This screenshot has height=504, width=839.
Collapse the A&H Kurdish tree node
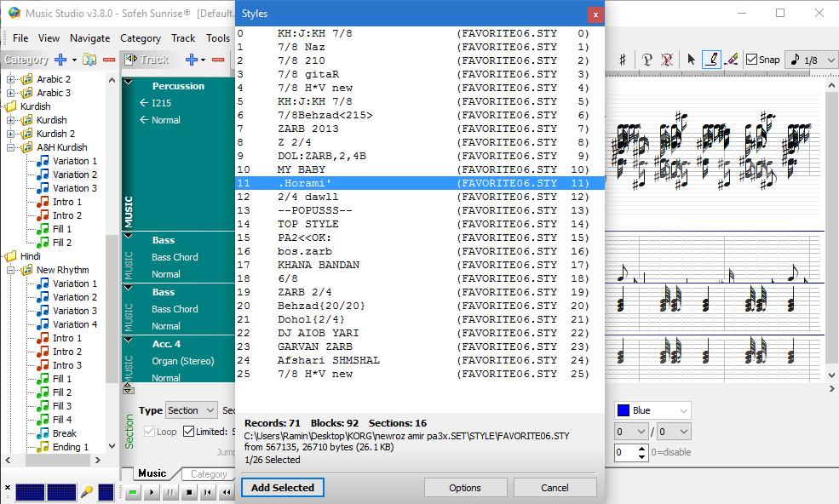(10, 147)
